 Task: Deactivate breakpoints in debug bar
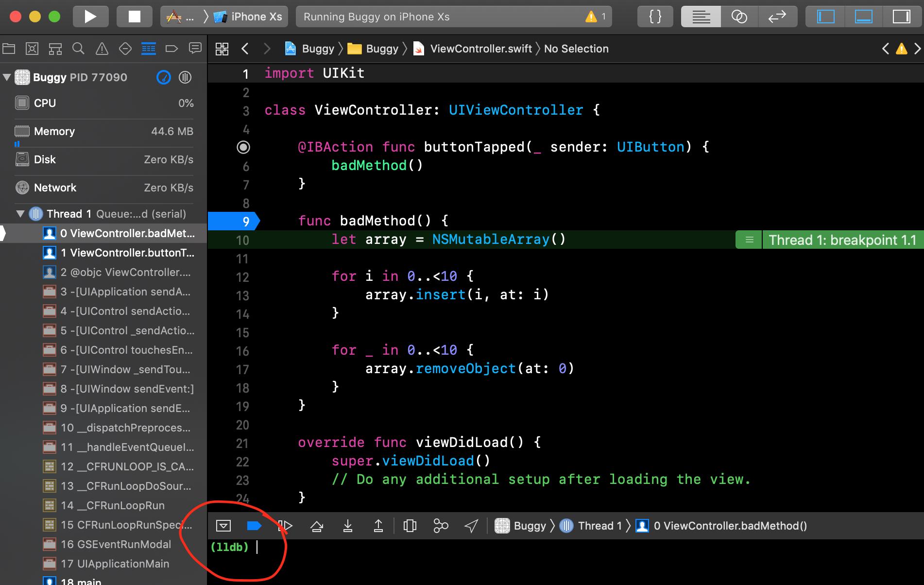tap(254, 526)
